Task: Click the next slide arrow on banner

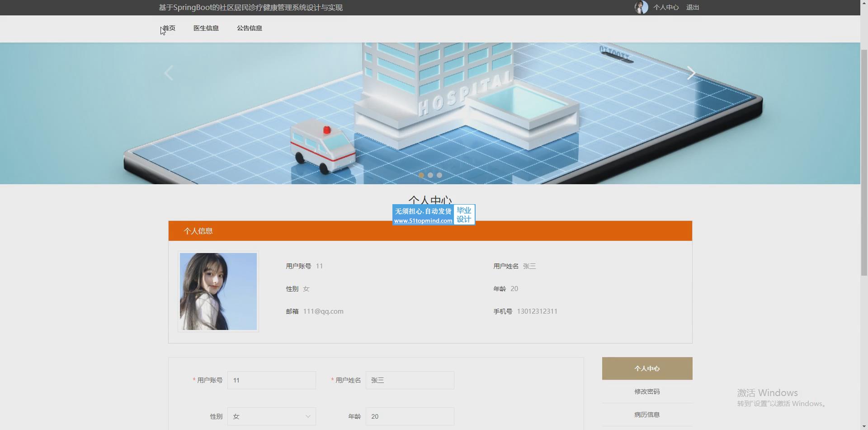Action: pos(691,73)
